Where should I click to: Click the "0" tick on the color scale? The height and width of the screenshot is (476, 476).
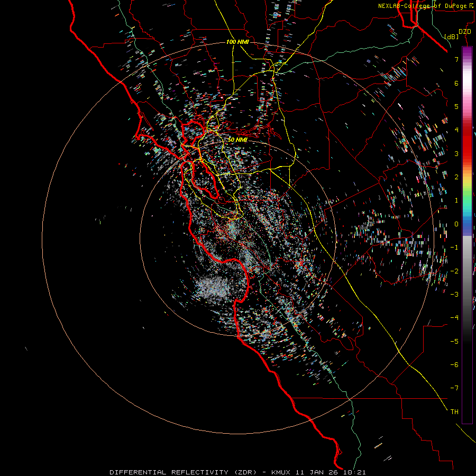456,224
